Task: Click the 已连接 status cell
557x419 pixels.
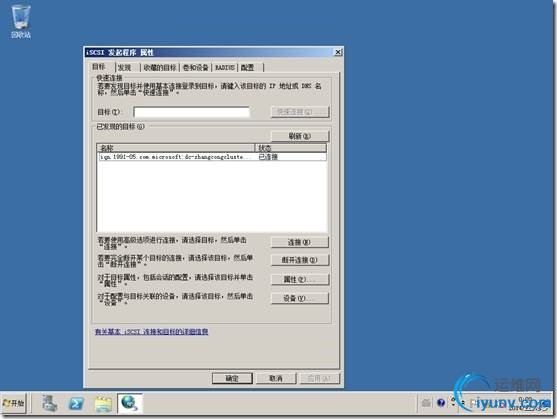Action: pyautogui.click(x=268, y=157)
